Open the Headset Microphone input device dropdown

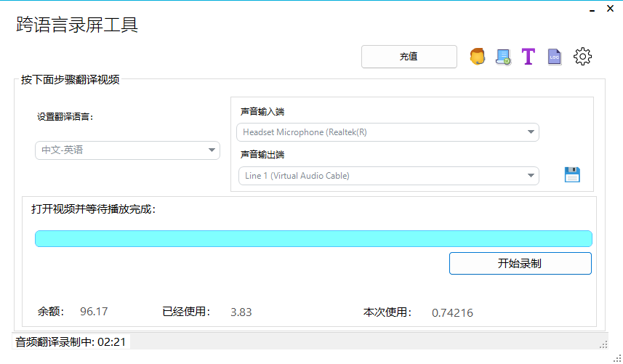pos(387,132)
